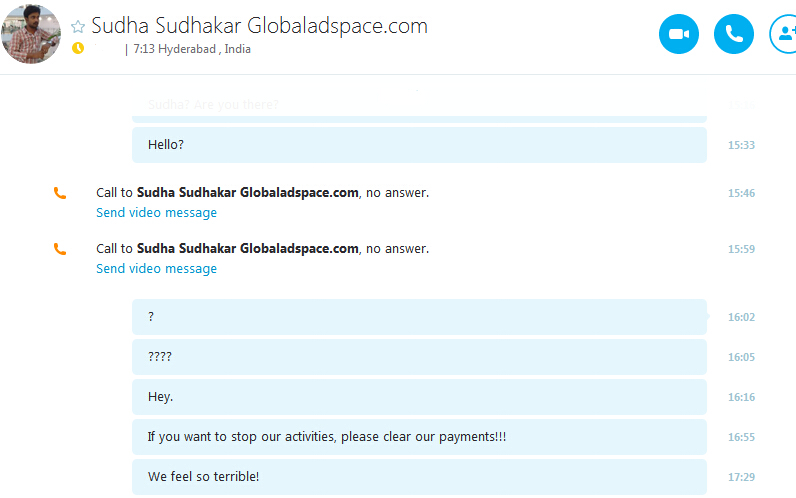Select the "????" message bubble
Image resolution: width=796 pixels, height=498 pixels.
tap(419, 357)
